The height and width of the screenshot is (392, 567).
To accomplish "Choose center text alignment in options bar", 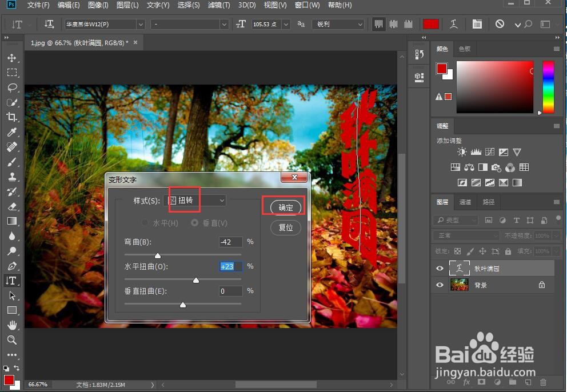I will click(393, 24).
